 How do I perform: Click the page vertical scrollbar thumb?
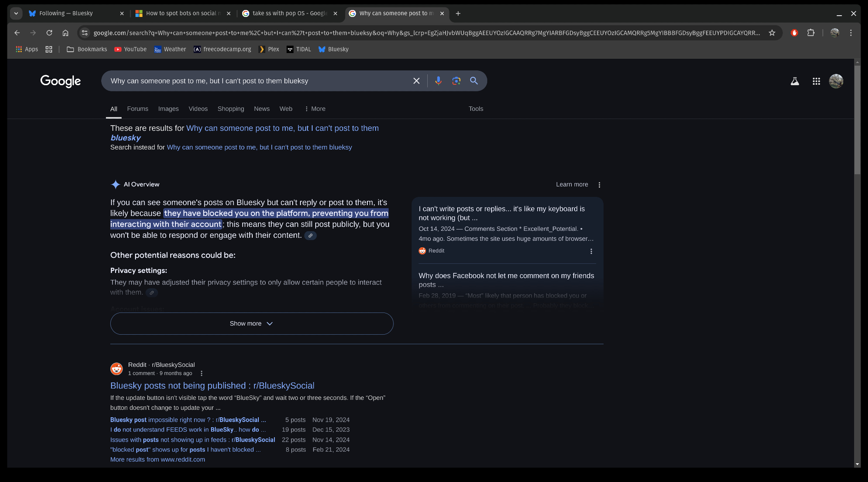tap(857, 120)
